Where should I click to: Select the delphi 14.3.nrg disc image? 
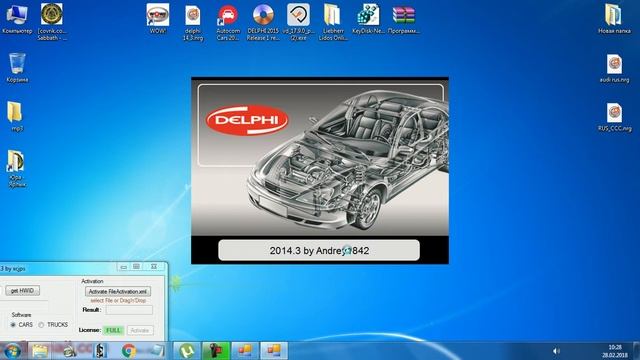193,23
